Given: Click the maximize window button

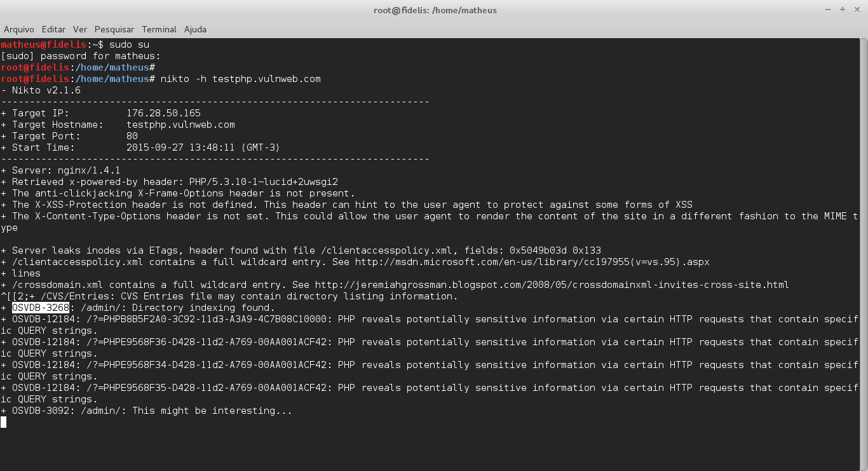Looking at the screenshot, I should (843, 10).
